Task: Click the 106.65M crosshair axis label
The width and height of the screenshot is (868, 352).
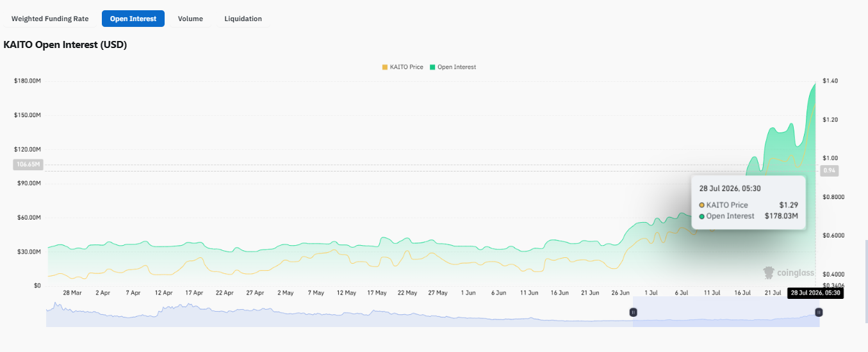Action: (x=28, y=164)
